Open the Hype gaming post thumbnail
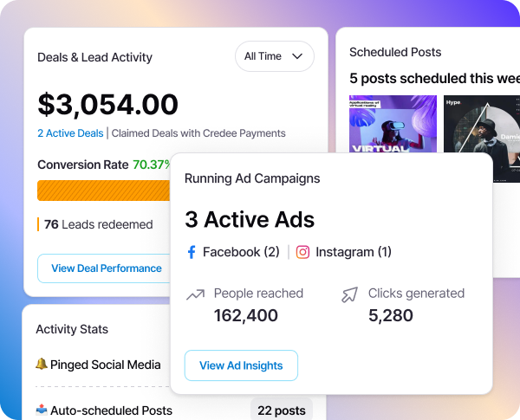The height and width of the screenshot is (420, 520). (x=480, y=125)
